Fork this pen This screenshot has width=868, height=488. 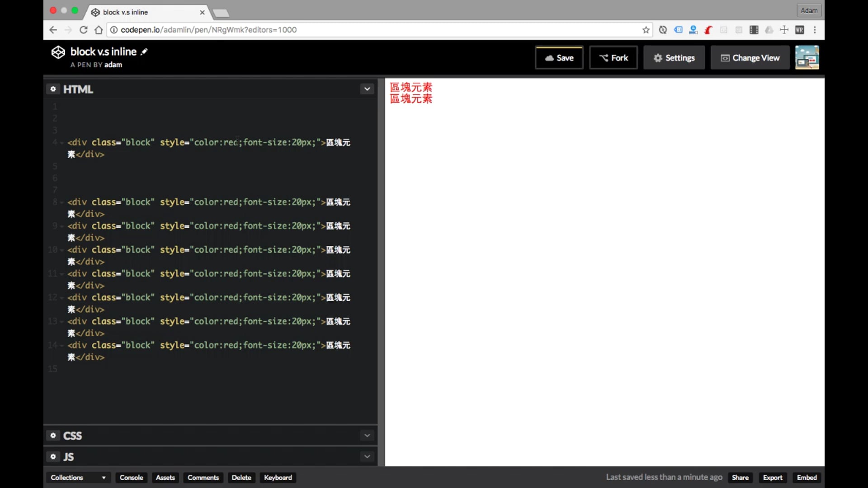coord(613,58)
